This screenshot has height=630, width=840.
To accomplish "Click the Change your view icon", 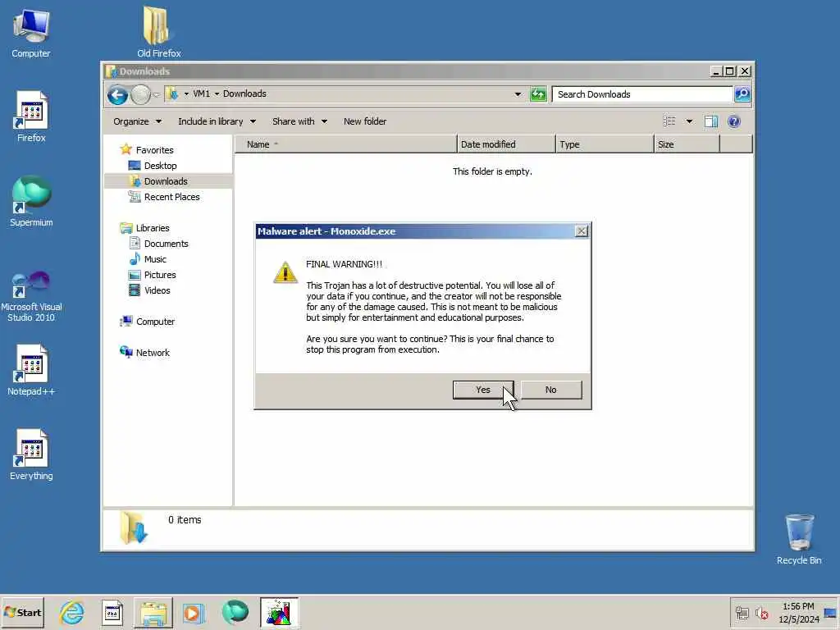I will (669, 121).
